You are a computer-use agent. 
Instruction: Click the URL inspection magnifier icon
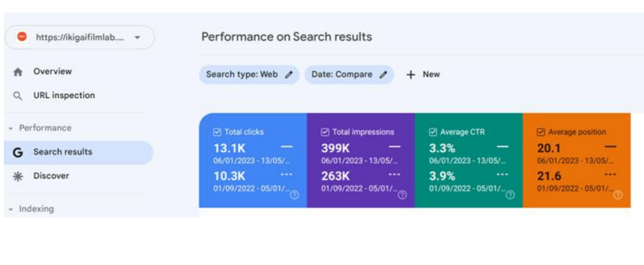click(18, 96)
